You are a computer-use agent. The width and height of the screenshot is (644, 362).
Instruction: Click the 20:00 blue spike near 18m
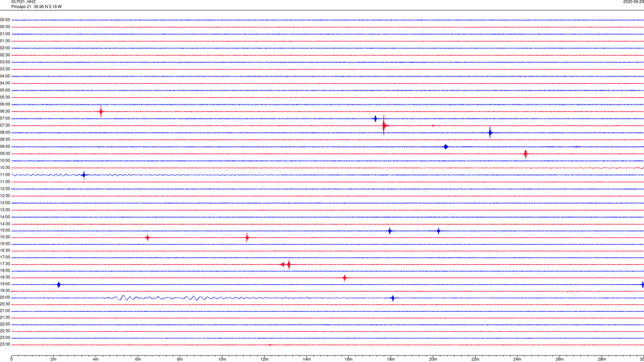[392, 298]
